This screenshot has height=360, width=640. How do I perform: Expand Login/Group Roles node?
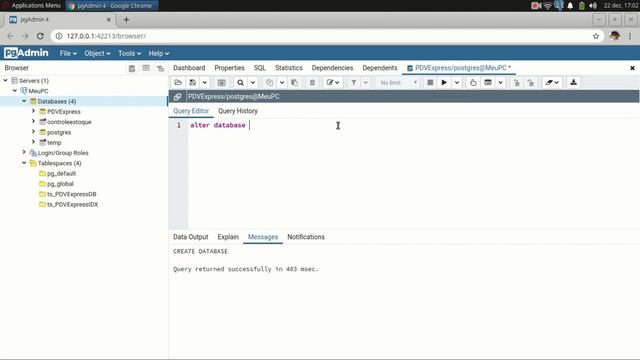pos(24,152)
